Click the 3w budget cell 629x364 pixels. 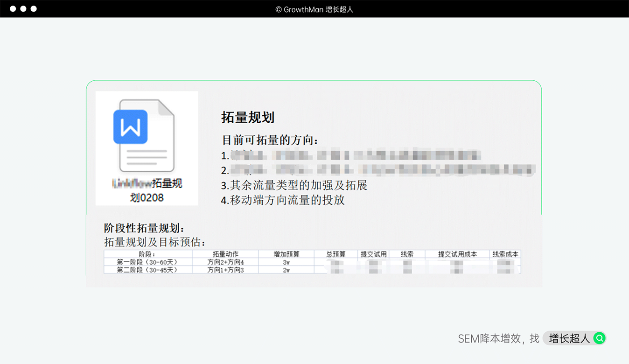point(286,262)
